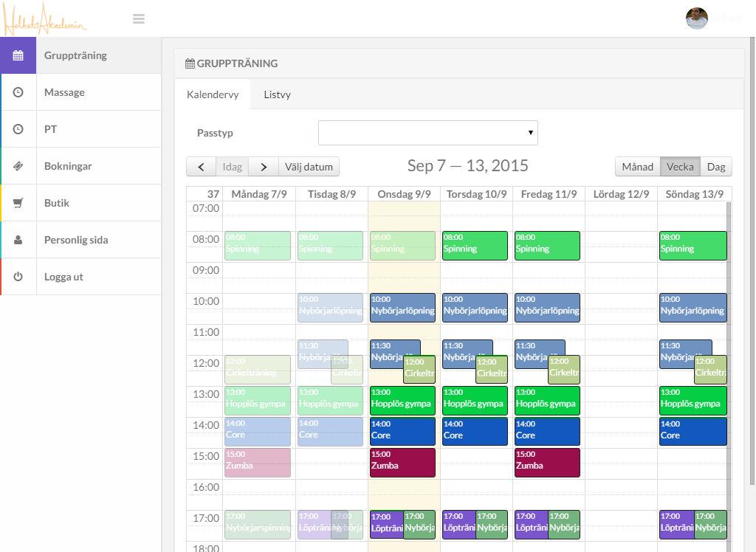
Task: Click the Massage clock icon in sidebar
Action: click(18, 92)
